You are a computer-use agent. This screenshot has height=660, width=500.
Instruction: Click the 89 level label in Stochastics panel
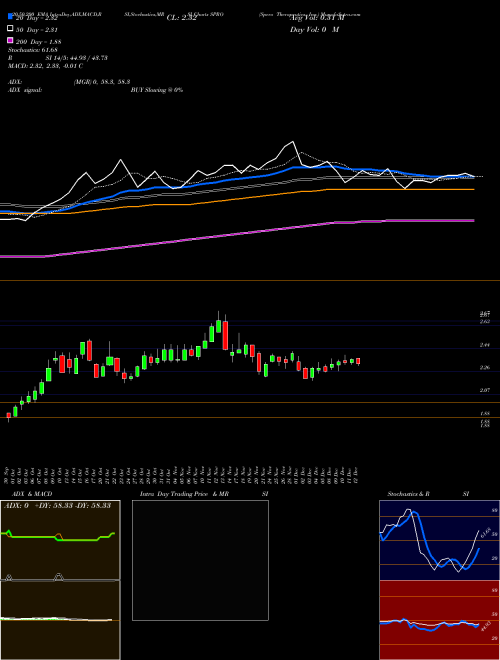pos(495,510)
